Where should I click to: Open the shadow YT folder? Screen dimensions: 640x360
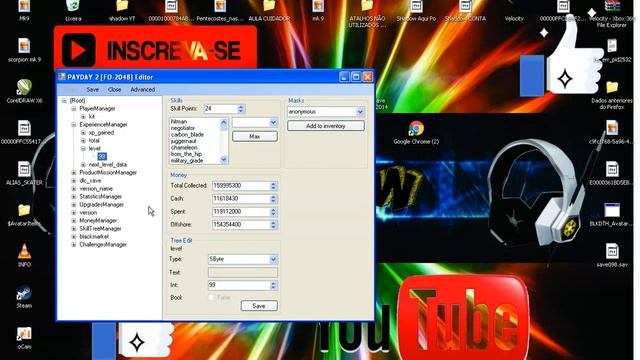(122, 7)
